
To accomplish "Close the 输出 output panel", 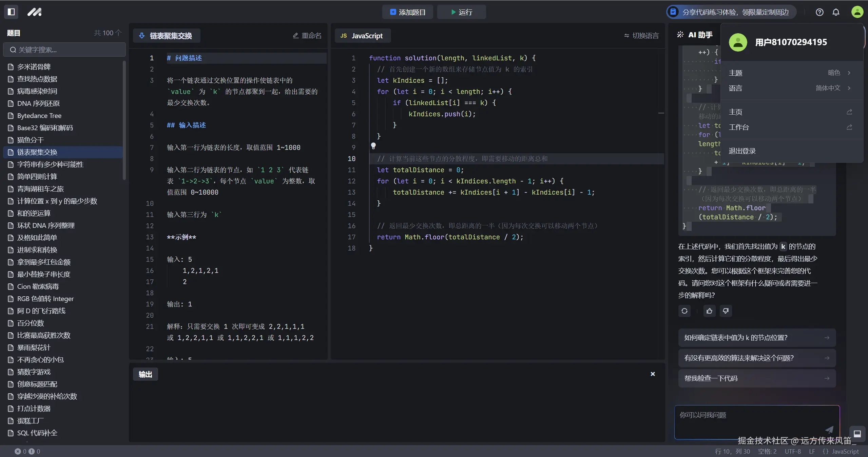I will [653, 374].
